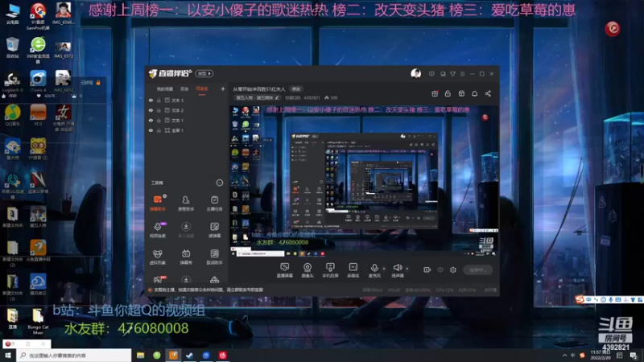Switch to the 双击 scene tab
Image resolution: width=644 pixels, height=362 pixels.
(x=184, y=89)
